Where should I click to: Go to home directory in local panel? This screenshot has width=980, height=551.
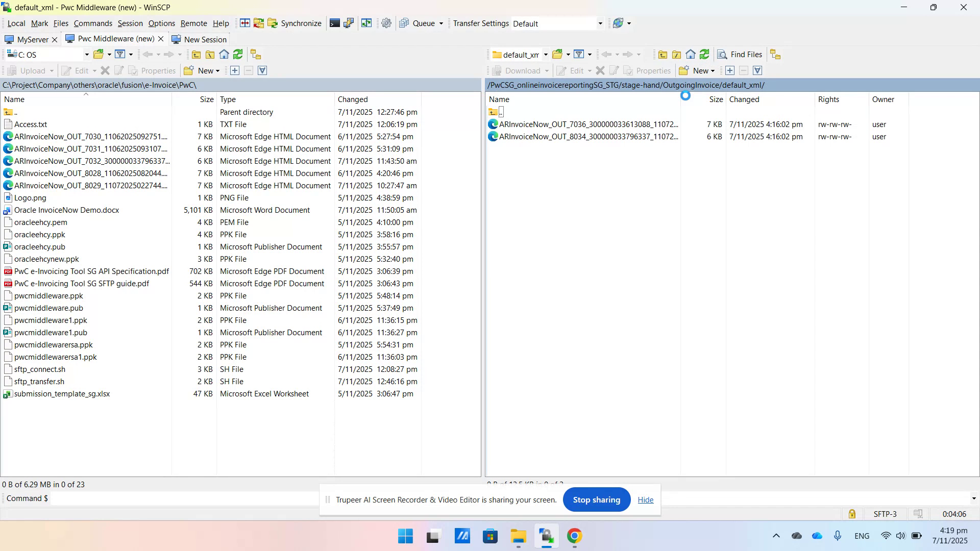(224, 54)
